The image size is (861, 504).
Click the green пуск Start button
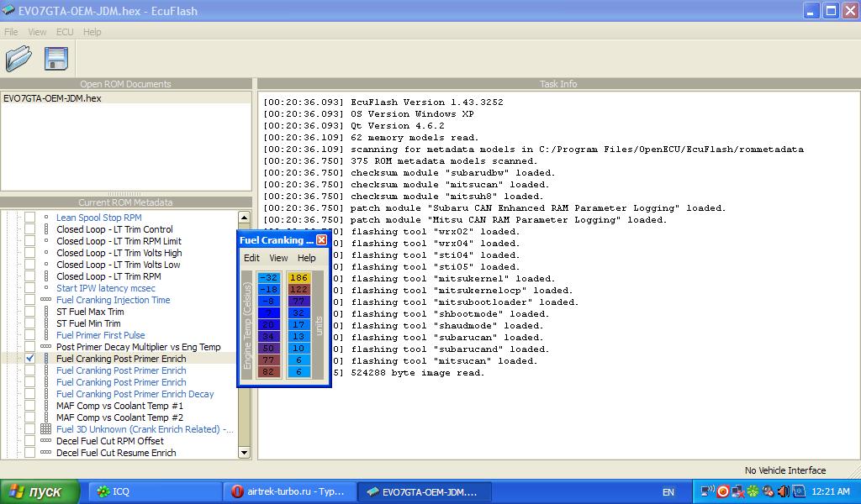(40, 491)
